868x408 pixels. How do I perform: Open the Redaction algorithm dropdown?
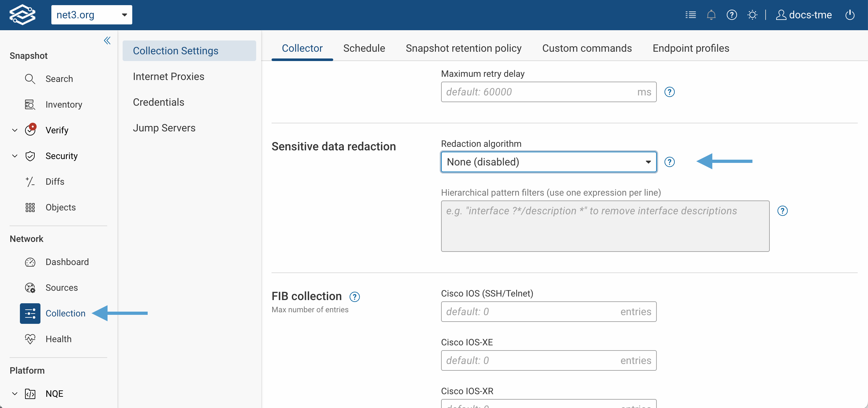pos(548,162)
